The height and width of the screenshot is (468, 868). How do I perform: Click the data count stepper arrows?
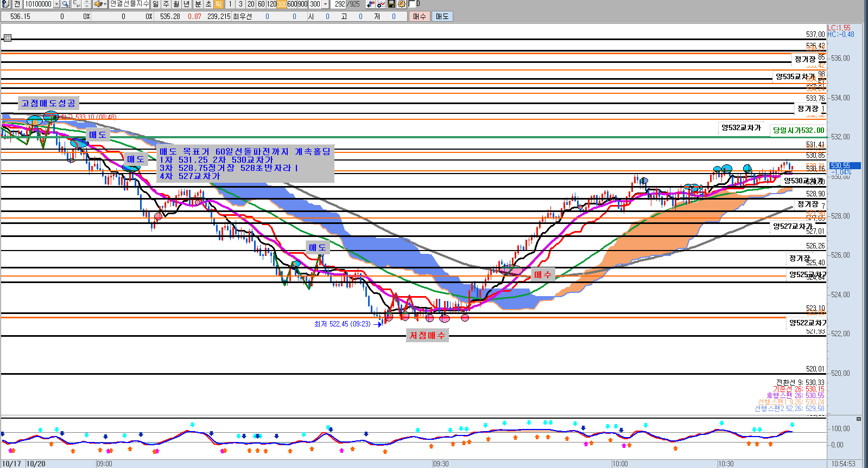[87, 4]
